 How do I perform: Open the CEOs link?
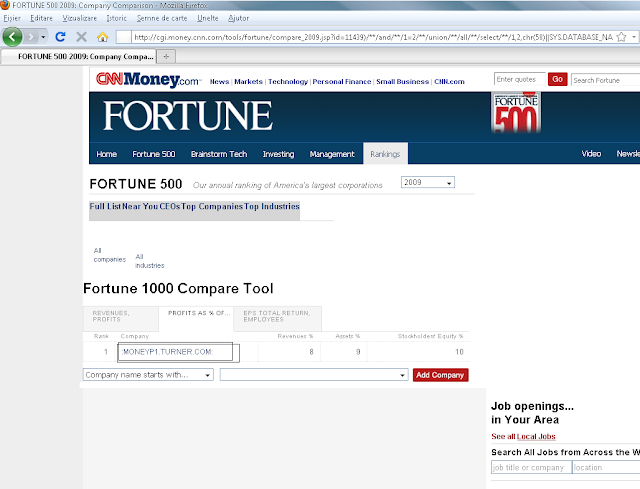point(170,206)
